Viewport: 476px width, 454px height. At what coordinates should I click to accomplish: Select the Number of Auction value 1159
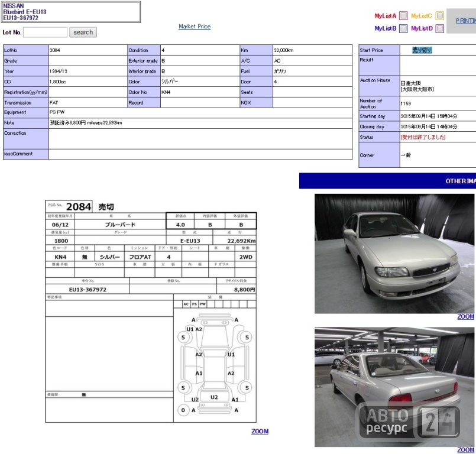(x=406, y=104)
